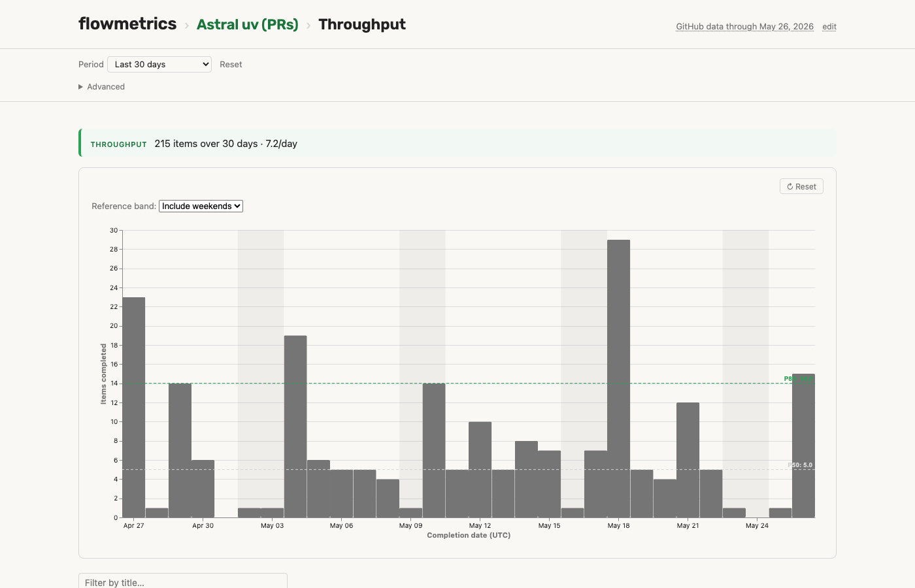Click the Throughput breadcrumb title

tap(362, 25)
